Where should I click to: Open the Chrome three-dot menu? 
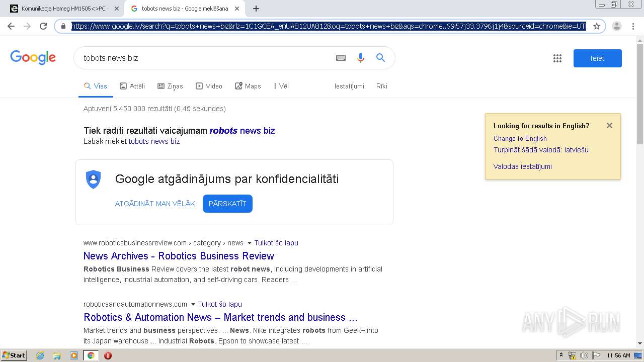pyautogui.click(x=633, y=26)
